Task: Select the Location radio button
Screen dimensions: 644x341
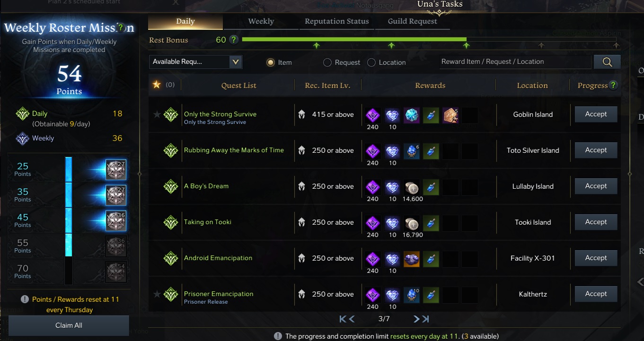Action: click(x=371, y=62)
